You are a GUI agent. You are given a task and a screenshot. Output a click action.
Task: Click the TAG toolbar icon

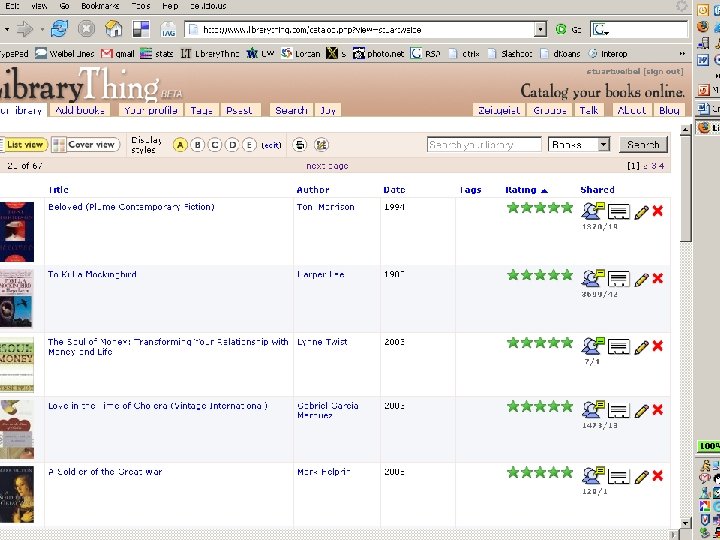tap(168, 30)
